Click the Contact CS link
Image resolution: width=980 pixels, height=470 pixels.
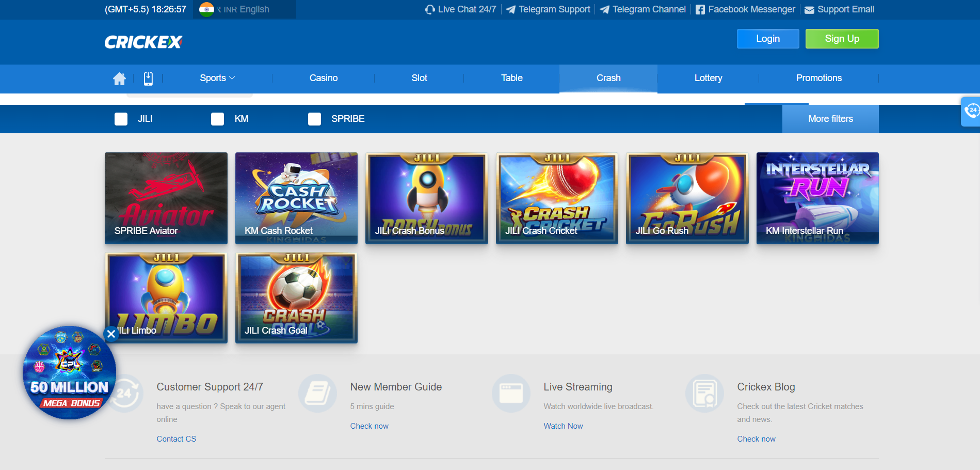pyautogui.click(x=176, y=439)
